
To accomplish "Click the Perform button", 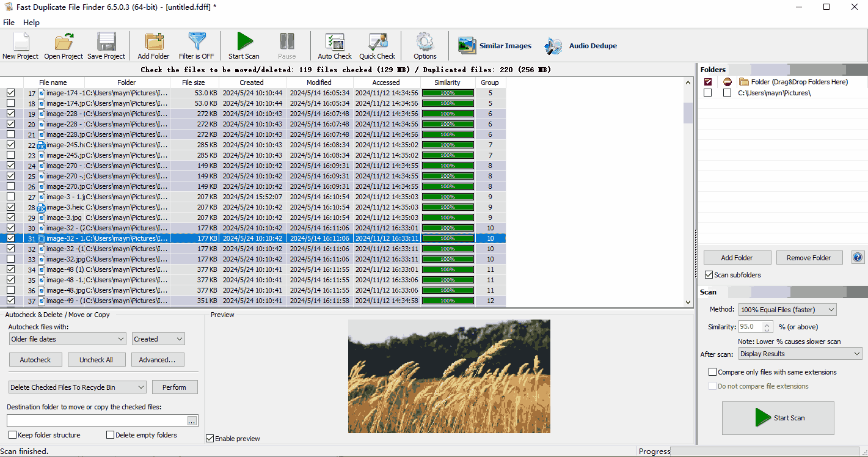I will [x=175, y=387].
